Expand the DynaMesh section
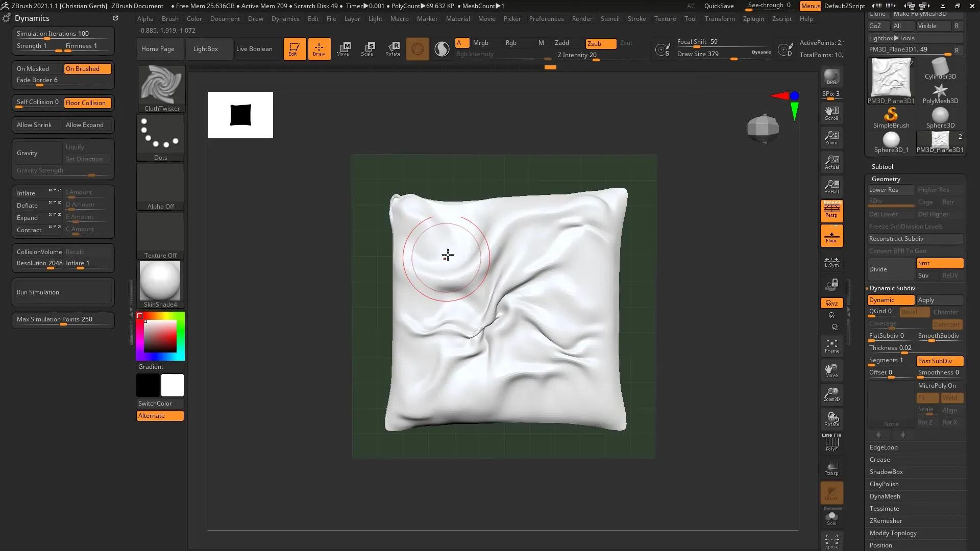The height and width of the screenshot is (551, 980). tap(885, 496)
